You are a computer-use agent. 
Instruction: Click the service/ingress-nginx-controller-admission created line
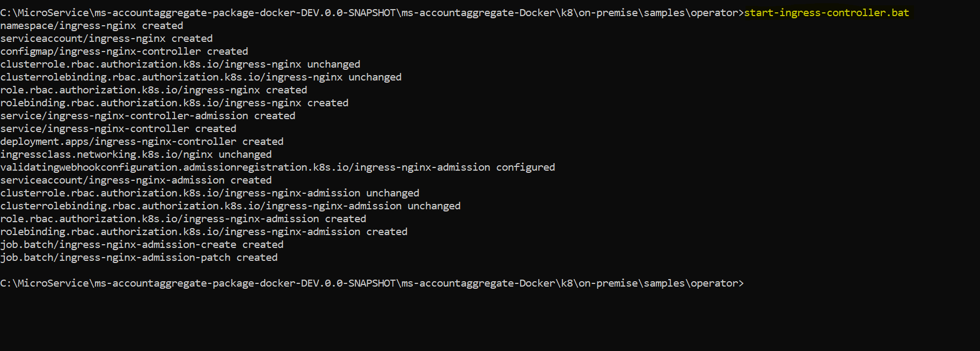click(148, 116)
